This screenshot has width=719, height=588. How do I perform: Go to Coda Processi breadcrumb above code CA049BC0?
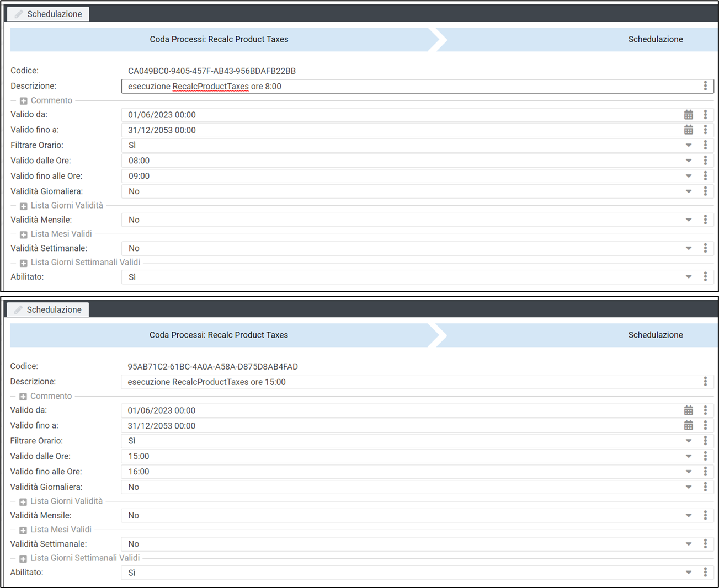coord(219,39)
